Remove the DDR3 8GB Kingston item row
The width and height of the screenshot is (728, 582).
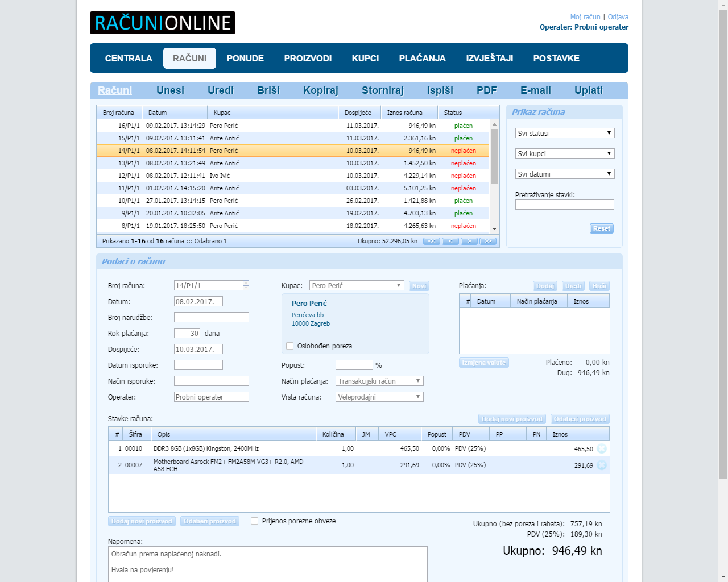(x=602, y=449)
